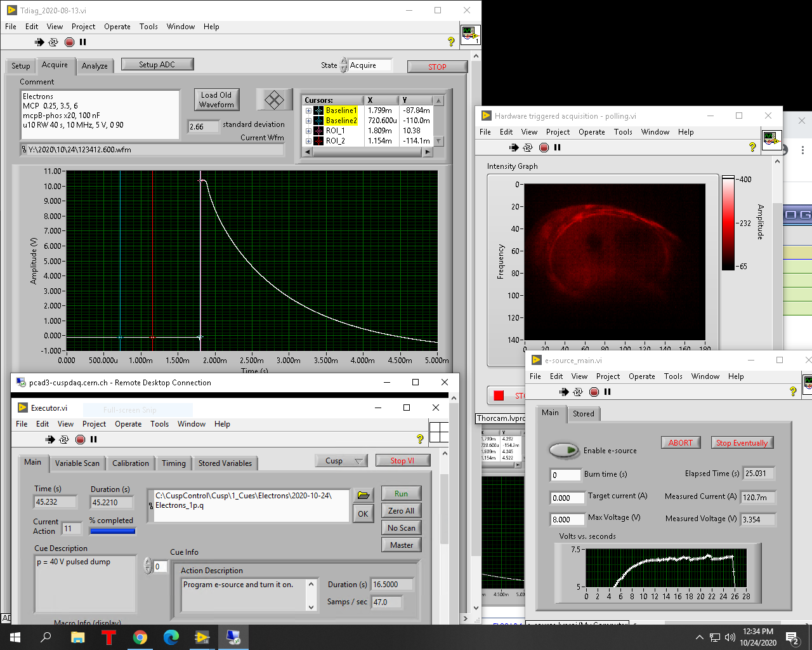
Task: Click the diamond cursor mover control
Action: (274, 100)
